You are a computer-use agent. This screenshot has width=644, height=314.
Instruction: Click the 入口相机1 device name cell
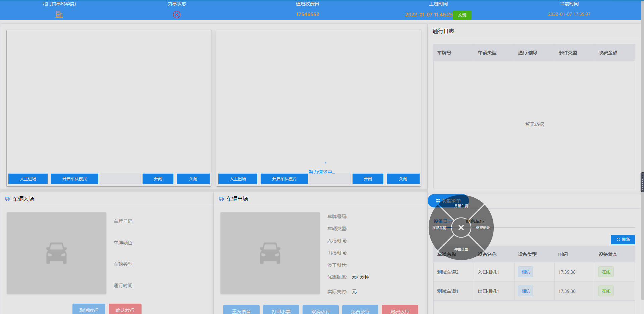click(494, 272)
